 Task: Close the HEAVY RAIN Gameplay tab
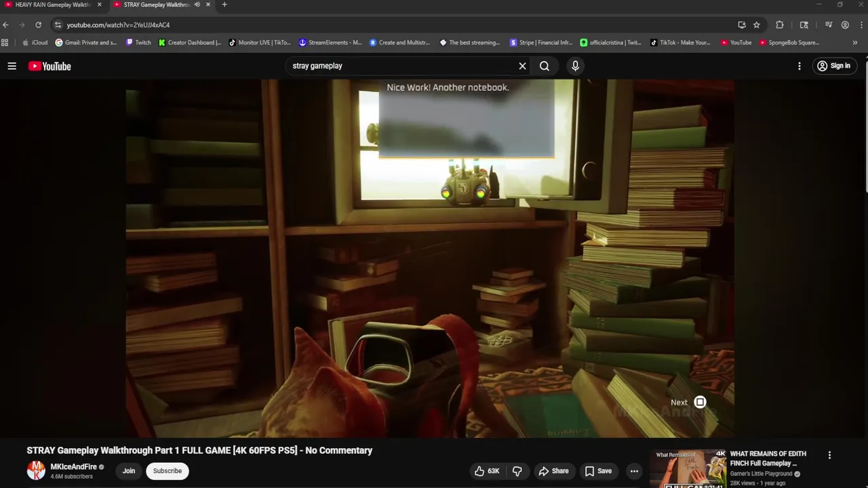[99, 5]
